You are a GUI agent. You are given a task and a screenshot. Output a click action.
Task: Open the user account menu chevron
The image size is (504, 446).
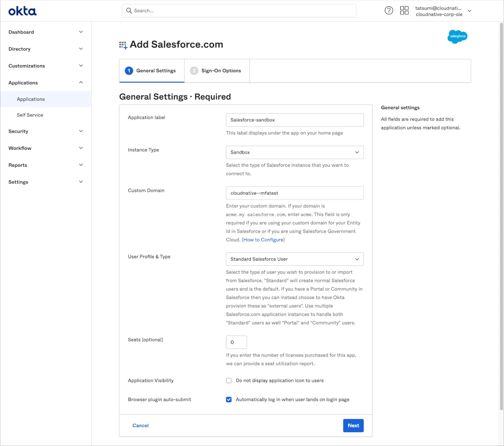(x=470, y=11)
